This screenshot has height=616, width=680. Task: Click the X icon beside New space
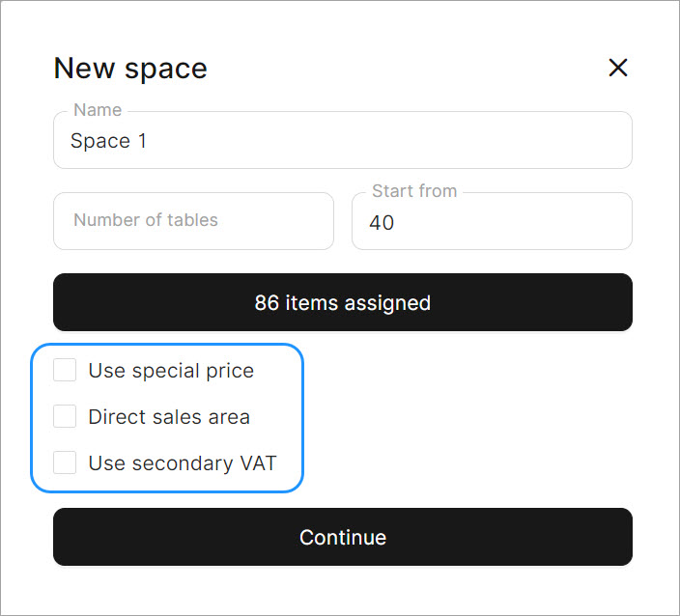(x=618, y=68)
